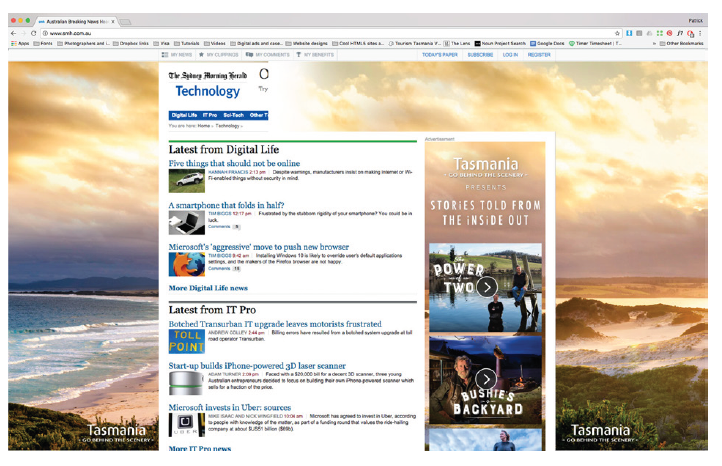
Task: Click the TOLL POINT thumbnail
Action: 186,341
